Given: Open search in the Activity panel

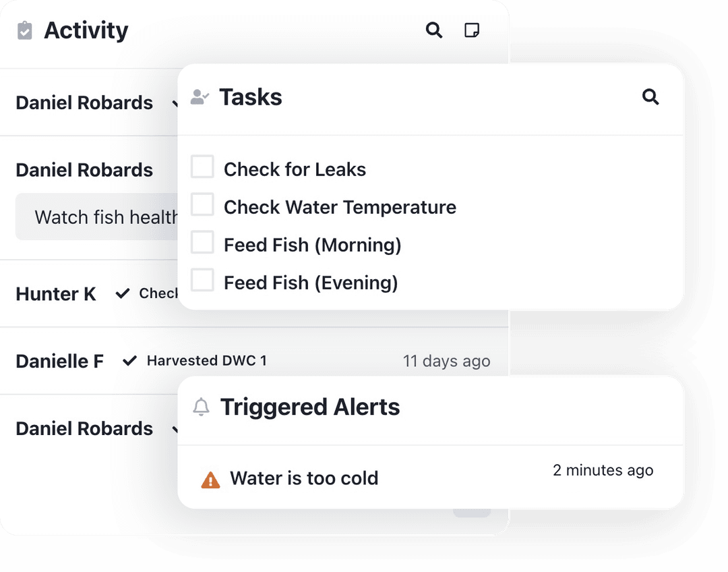Looking at the screenshot, I should click(433, 30).
